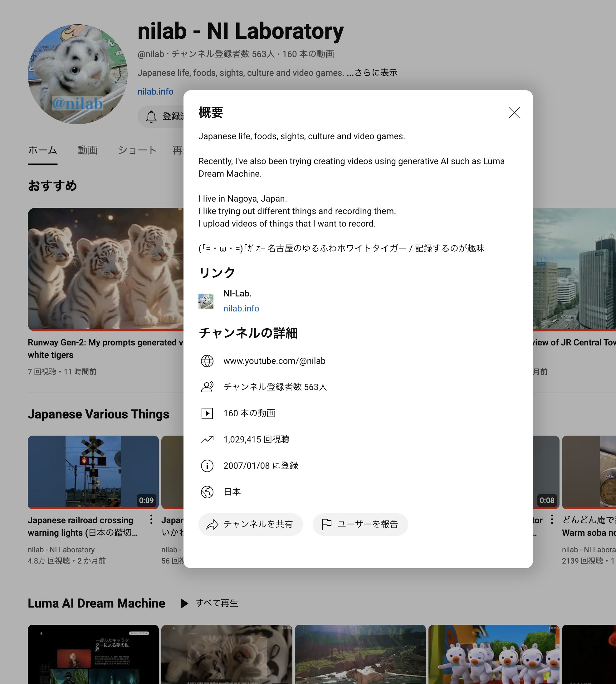Viewport: 616px width, 684px height.
Task: Click the 日本 country entry
Action: coord(232,492)
